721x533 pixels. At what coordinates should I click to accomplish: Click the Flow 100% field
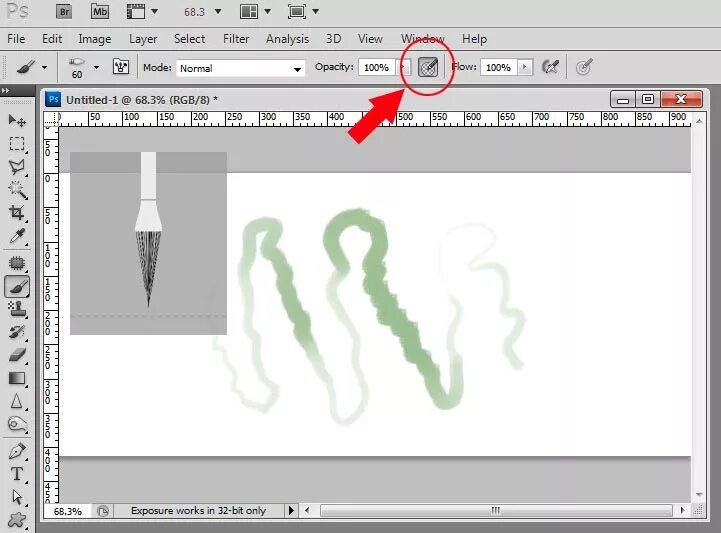498,68
